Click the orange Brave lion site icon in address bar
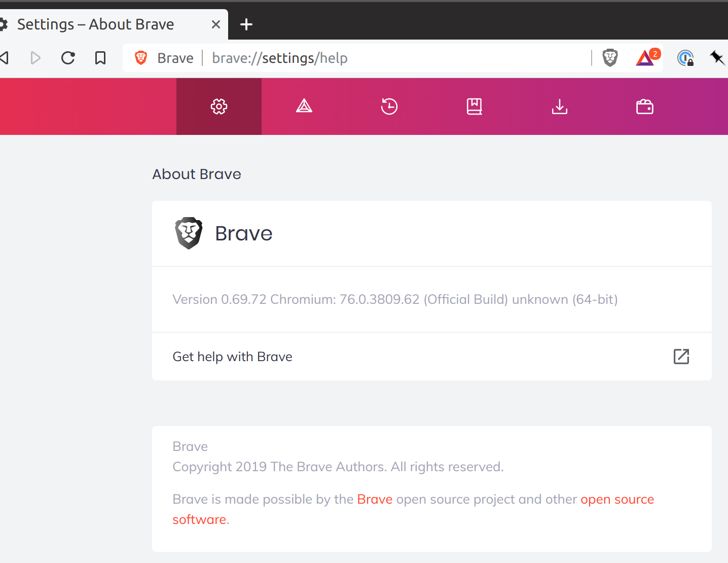 point(141,58)
